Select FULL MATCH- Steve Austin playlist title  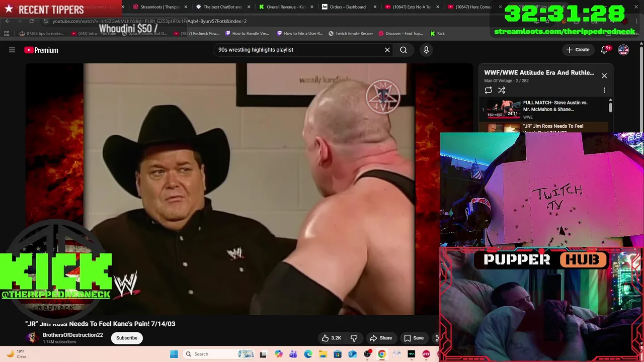point(555,106)
